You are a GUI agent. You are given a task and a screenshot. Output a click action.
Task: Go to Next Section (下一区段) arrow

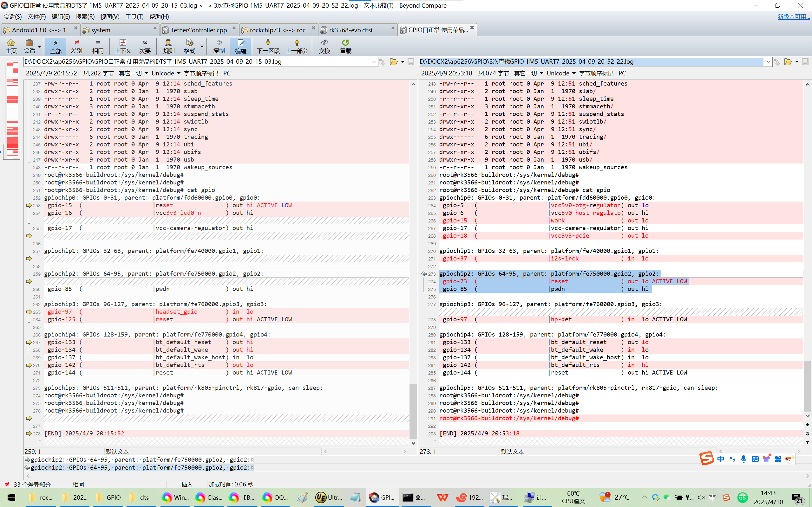tap(268, 46)
